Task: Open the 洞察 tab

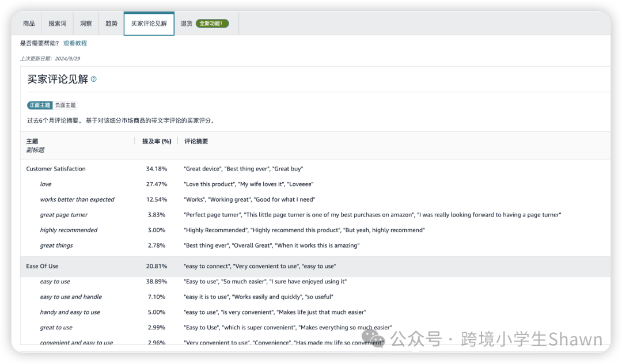Action: 86,24
